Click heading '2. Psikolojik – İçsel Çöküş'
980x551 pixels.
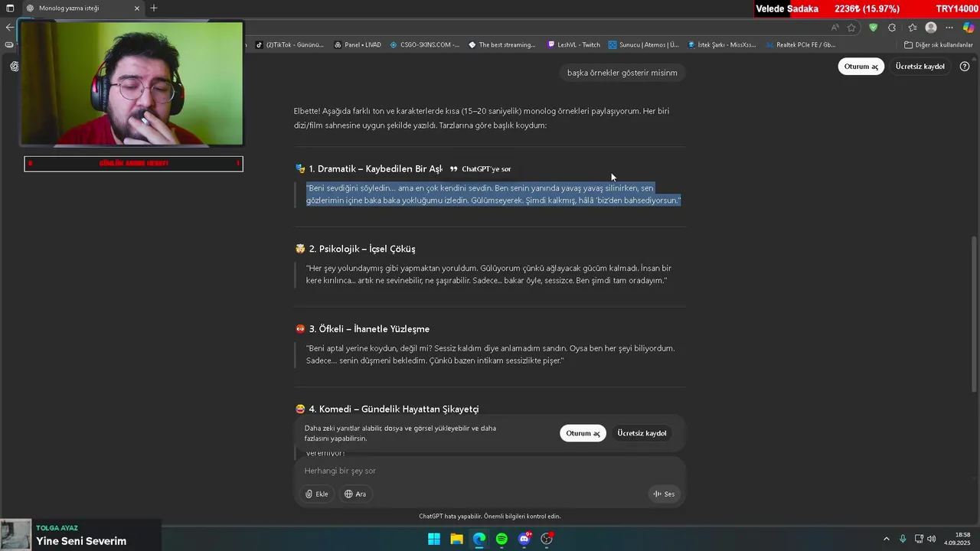pos(355,249)
